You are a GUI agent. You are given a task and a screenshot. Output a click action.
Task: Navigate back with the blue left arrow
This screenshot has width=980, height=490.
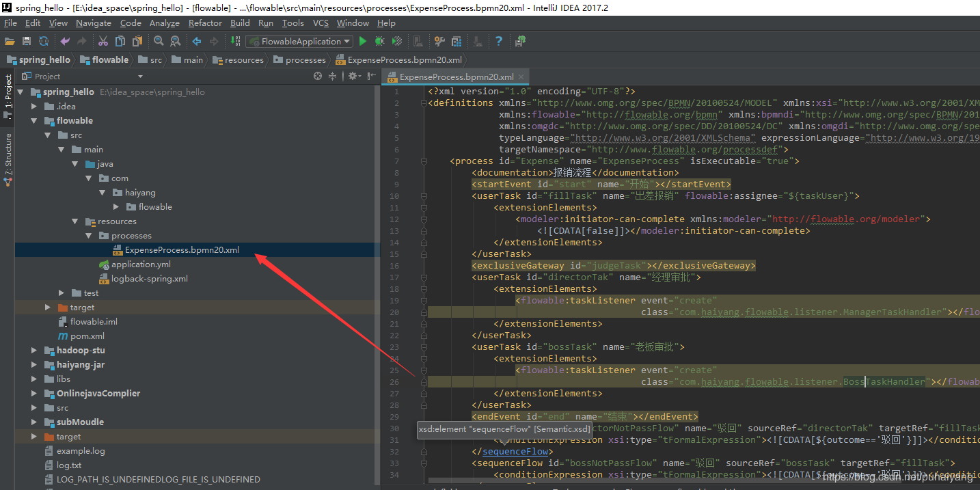click(x=198, y=42)
